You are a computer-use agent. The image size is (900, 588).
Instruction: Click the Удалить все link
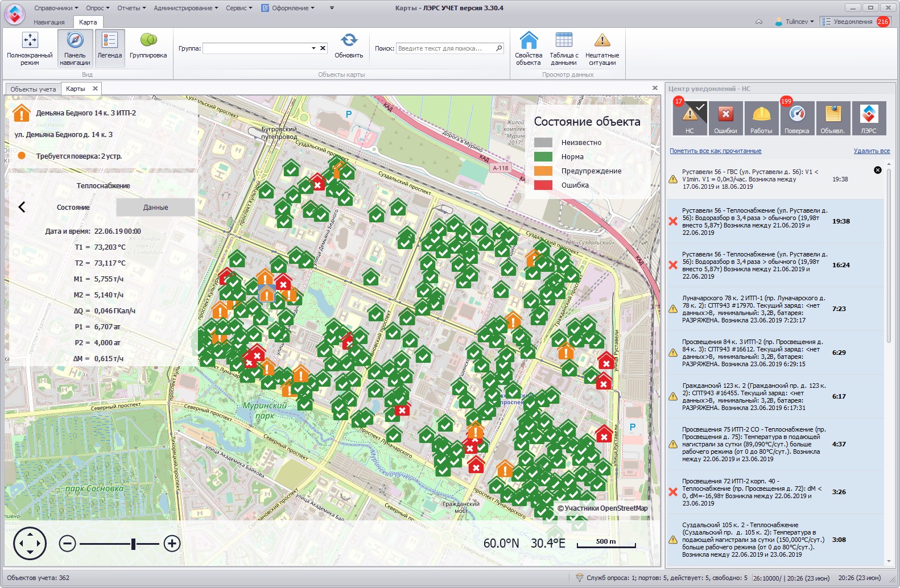pyautogui.click(x=872, y=151)
